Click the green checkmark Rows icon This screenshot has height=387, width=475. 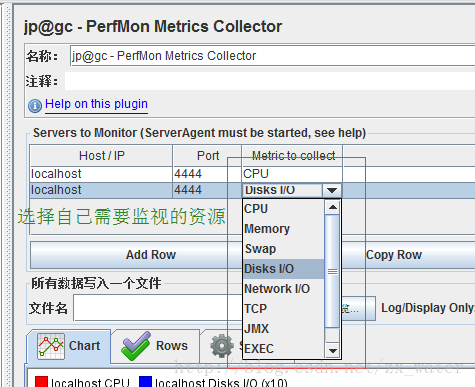point(136,346)
